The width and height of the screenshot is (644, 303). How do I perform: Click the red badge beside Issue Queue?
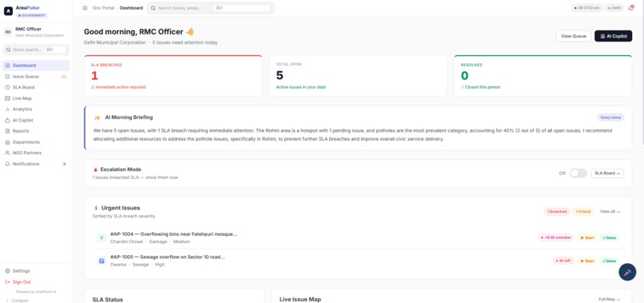pyautogui.click(x=64, y=77)
